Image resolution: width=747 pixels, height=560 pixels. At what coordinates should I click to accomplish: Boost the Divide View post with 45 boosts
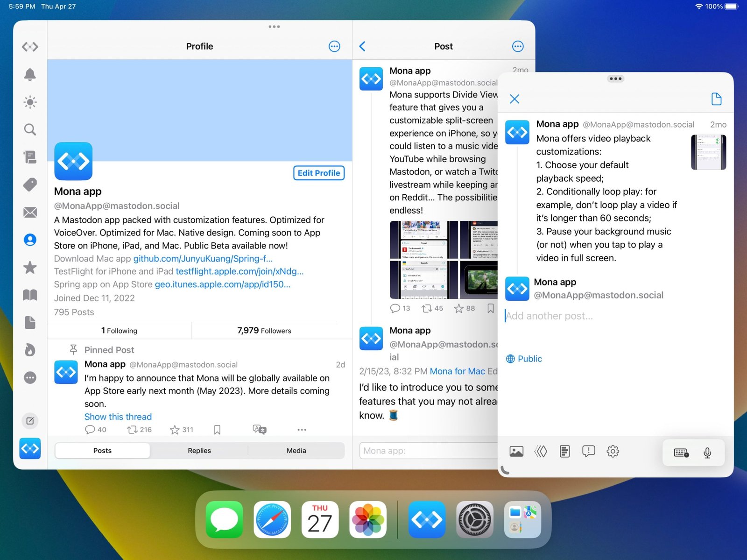coord(426,308)
